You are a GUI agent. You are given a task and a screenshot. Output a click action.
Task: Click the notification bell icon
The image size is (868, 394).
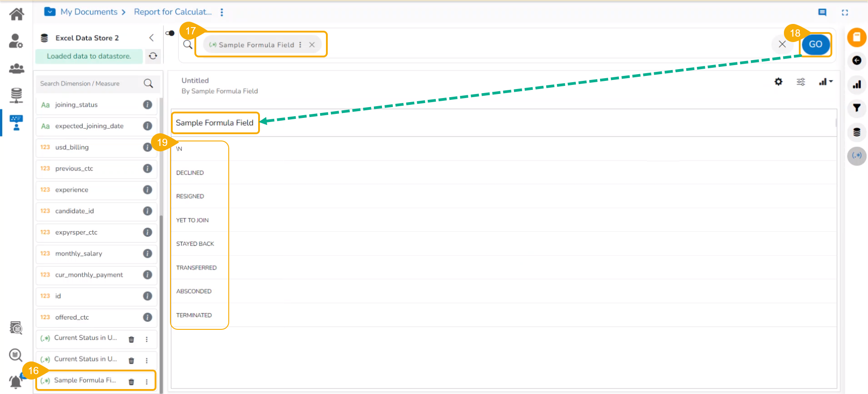(x=16, y=382)
